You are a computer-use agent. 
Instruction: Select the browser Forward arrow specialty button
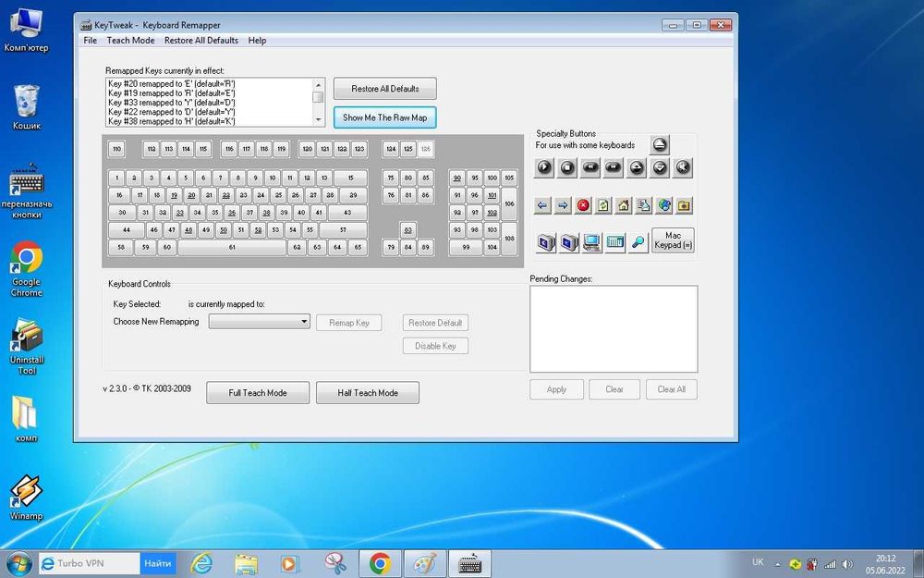point(563,205)
